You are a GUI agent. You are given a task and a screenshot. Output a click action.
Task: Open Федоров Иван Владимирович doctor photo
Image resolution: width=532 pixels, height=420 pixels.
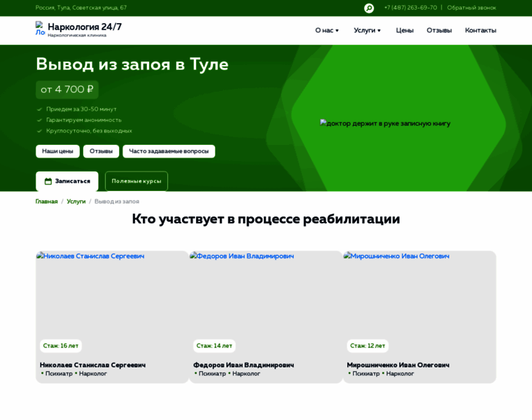point(265,294)
